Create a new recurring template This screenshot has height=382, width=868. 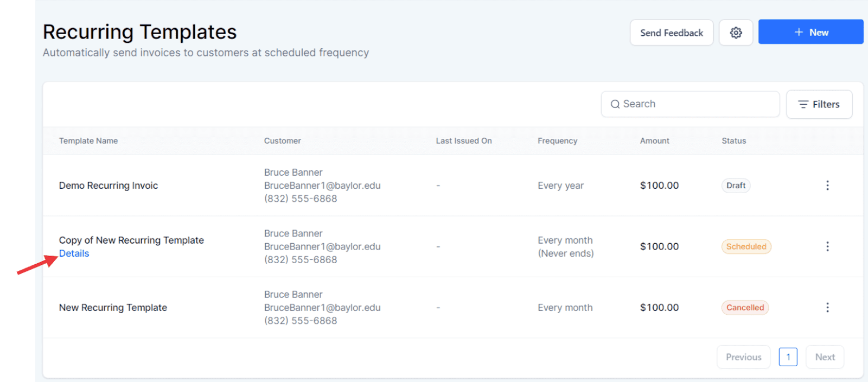[x=810, y=31]
